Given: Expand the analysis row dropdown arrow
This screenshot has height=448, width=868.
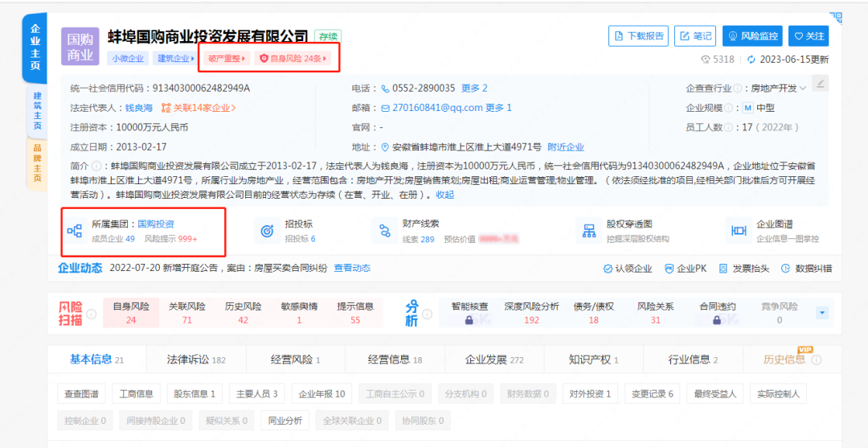Looking at the screenshot, I should [x=823, y=313].
